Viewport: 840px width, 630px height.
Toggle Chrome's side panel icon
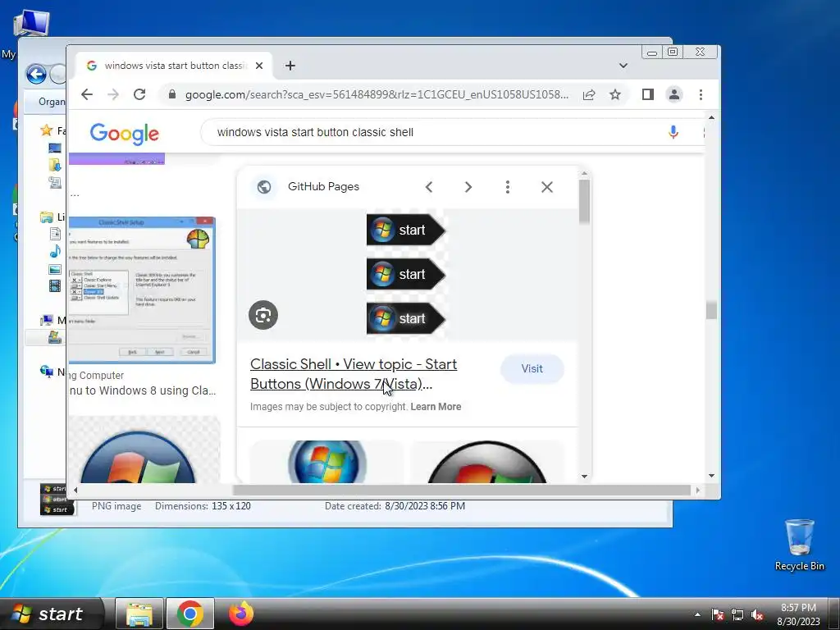pyautogui.click(x=648, y=95)
